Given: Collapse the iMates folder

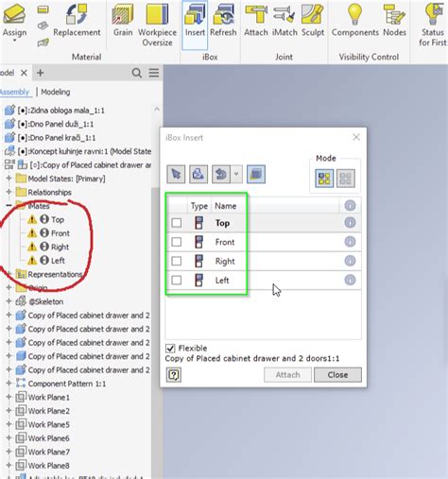Looking at the screenshot, I should pos(9,206).
